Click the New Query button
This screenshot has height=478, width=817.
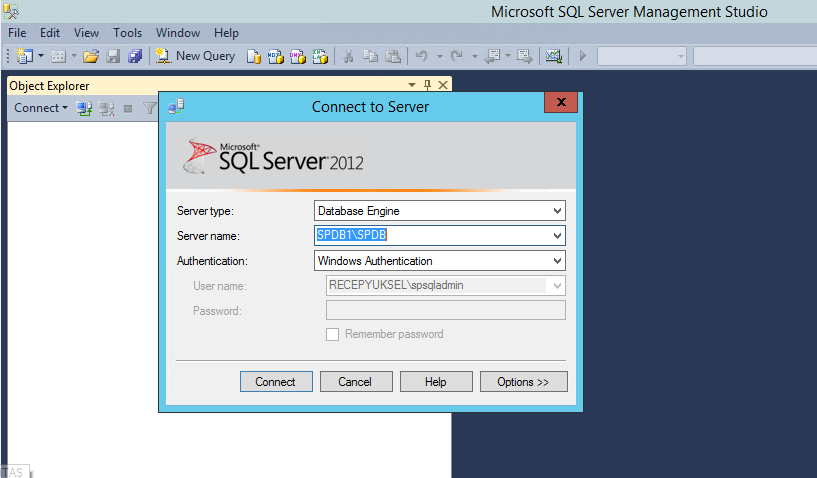pos(195,56)
